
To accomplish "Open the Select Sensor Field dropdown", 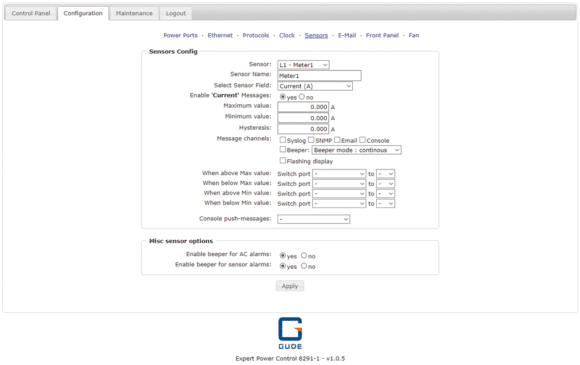I will pos(315,86).
